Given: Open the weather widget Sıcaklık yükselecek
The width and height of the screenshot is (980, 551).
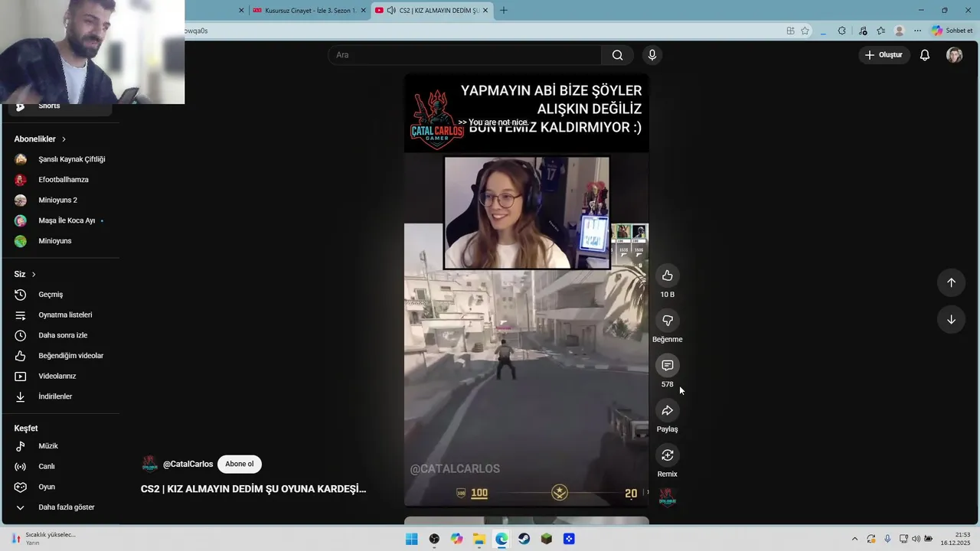Looking at the screenshot, I should (x=44, y=539).
